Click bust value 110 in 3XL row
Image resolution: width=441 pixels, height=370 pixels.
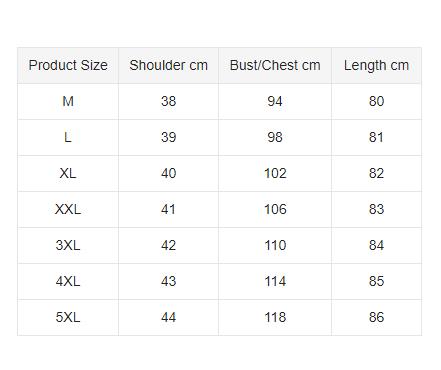tap(275, 245)
